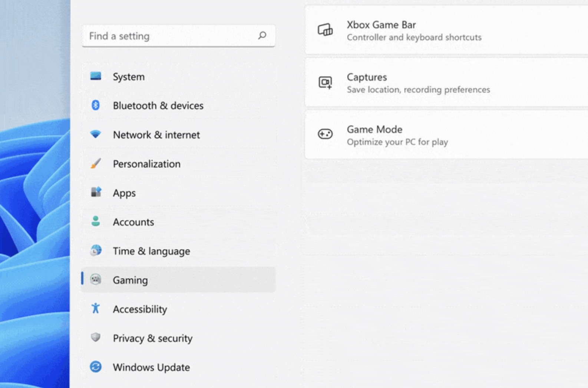The width and height of the screenshot is (588, 388).
Task: Click the Wi-Fi network icon
Action: 96,134
